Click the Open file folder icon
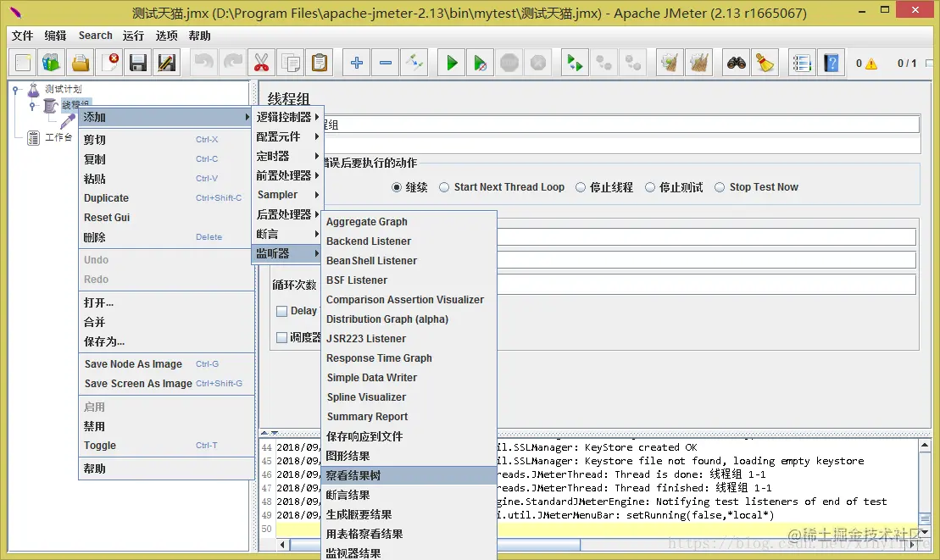 point(81,63)
